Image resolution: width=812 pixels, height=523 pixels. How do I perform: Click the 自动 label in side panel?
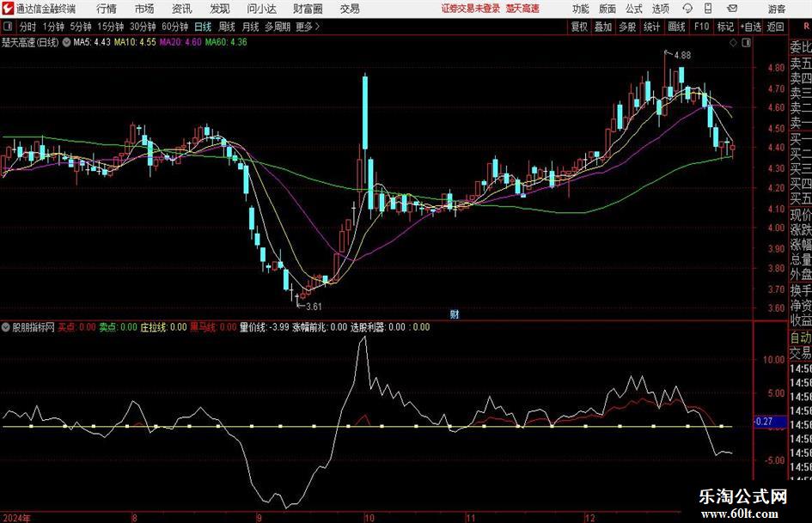coord(801,338)
